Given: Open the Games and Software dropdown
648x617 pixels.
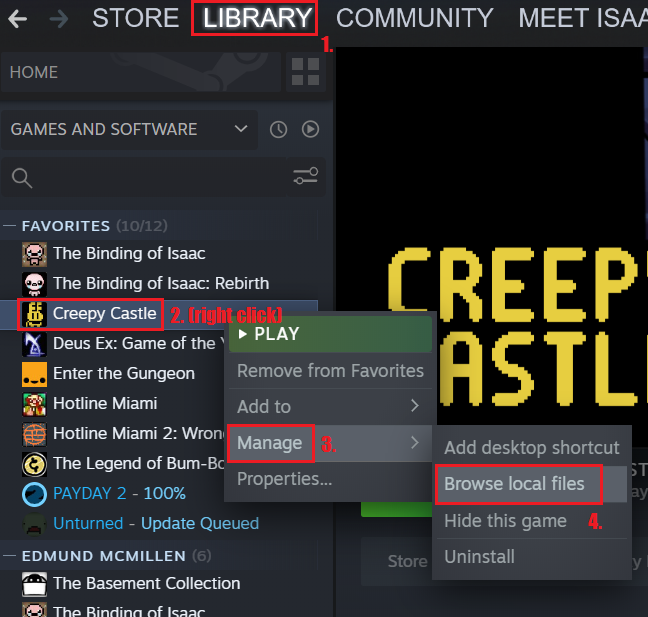Looking at the screenshot, I should click(x=129, y=129).
